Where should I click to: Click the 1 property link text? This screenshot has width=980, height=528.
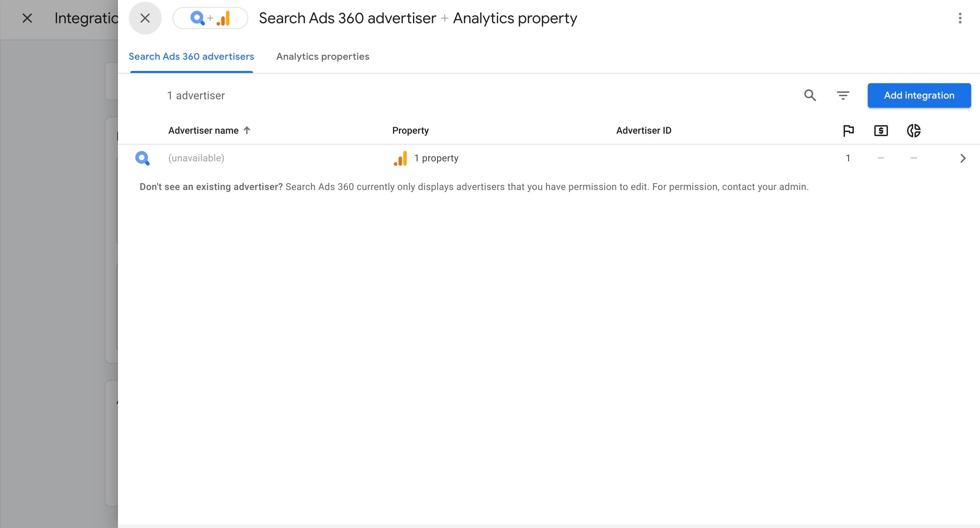pyautogui.click(x=440, y=158)
